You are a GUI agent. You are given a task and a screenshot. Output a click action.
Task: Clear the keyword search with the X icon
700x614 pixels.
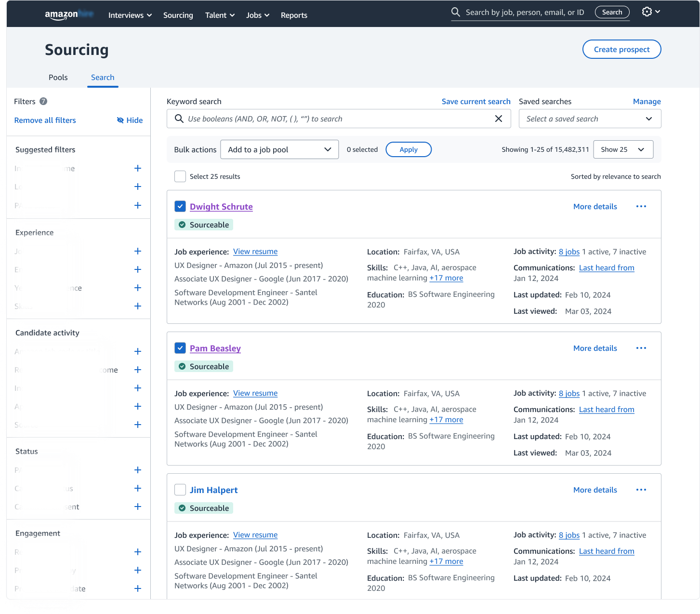pyautogui.click(x=499, y=119)
